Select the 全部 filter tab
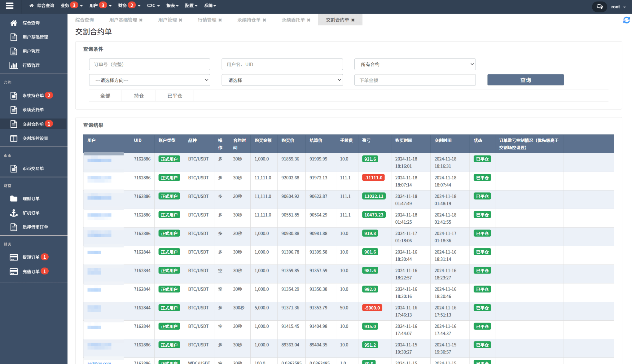This screenshot has height=364, width=632. 105,96
